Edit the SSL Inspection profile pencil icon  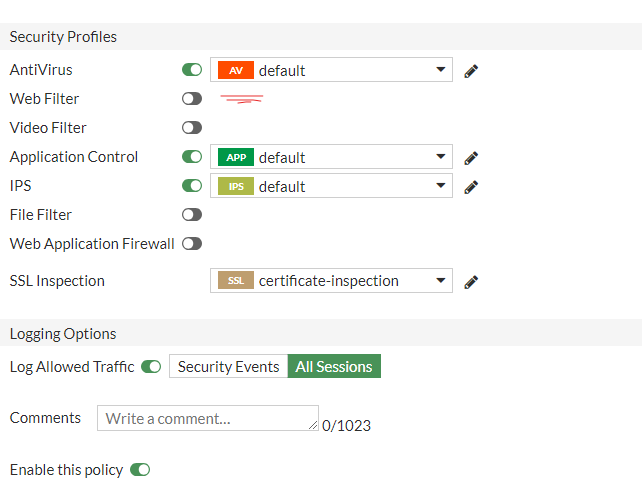point(471,282)
